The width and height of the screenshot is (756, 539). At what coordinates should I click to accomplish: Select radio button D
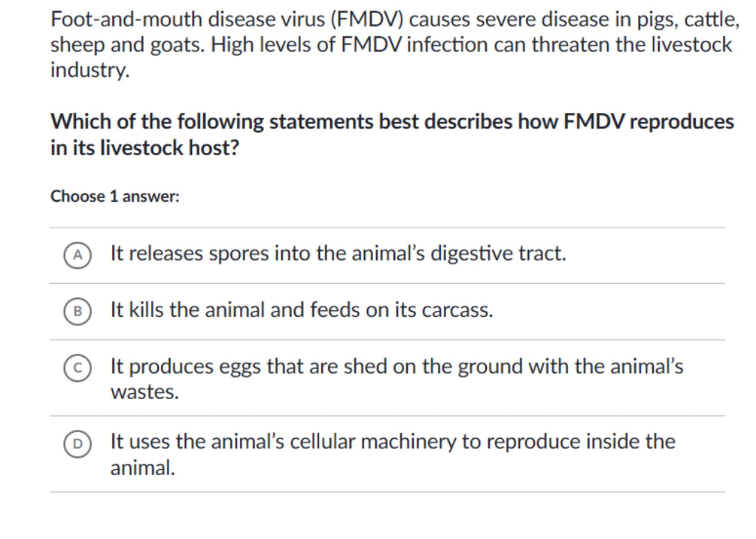pyautogui.click(x=77, y=444)
